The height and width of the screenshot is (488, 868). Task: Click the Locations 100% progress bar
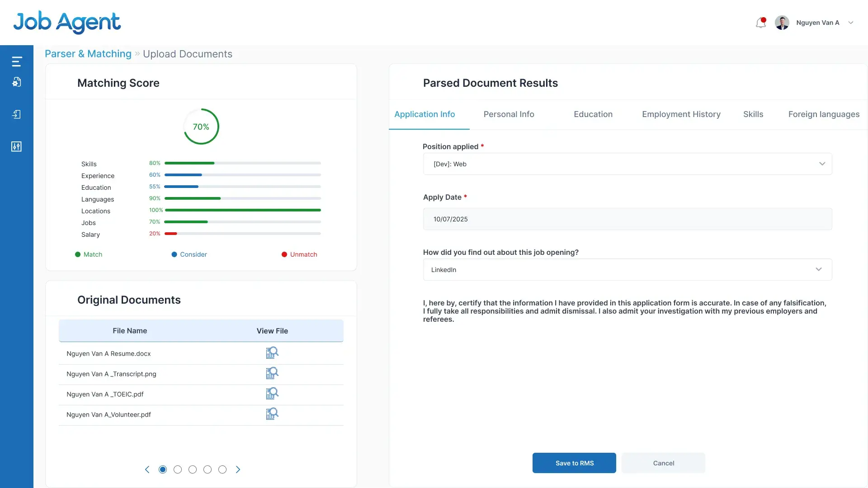point(243,210)
